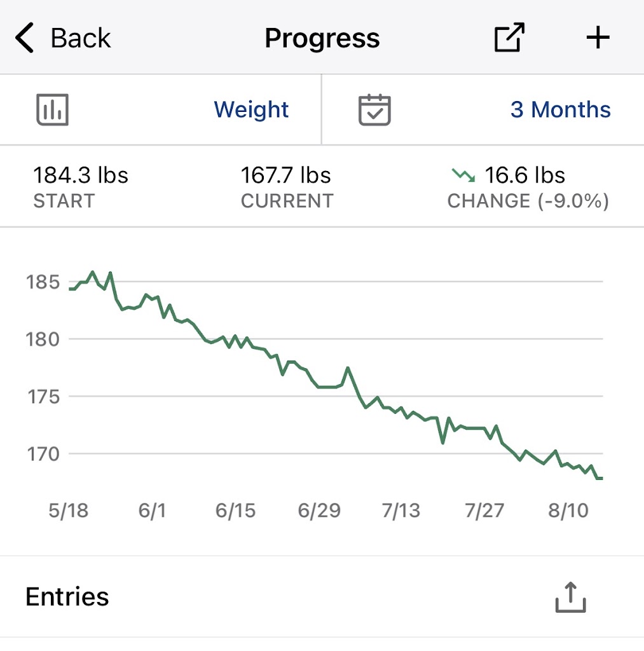
Task: Tap the back chevron arrow
Action: tap(24, 38)
